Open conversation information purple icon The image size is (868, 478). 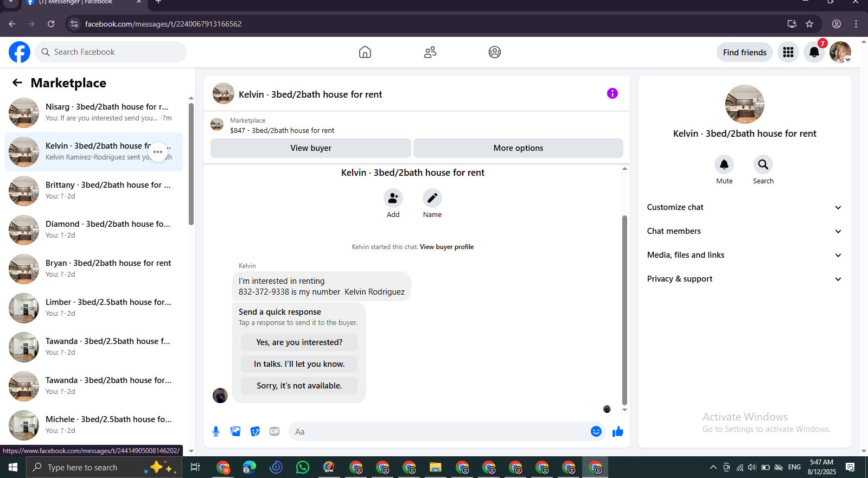click(x=612, y=93)
